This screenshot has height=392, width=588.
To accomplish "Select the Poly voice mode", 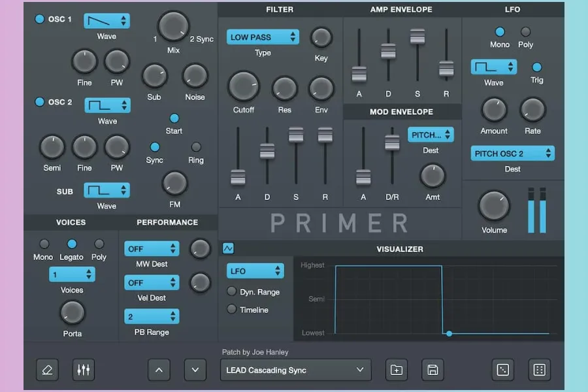I will 99,244.
